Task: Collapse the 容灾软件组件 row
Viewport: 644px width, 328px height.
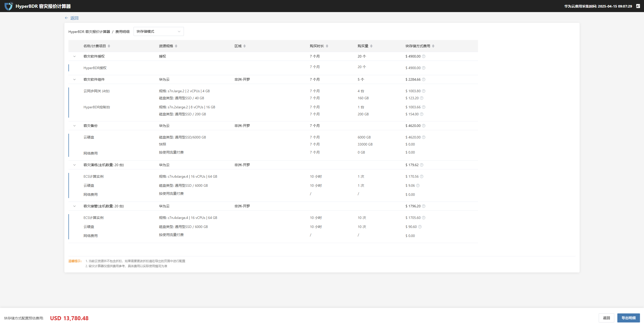Action: pos(74,79)
